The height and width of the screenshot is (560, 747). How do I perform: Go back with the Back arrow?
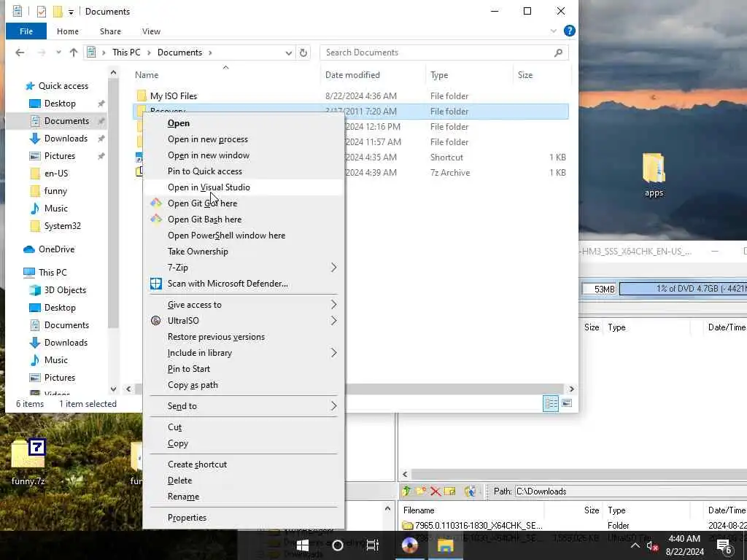click(x=20, y=52)
